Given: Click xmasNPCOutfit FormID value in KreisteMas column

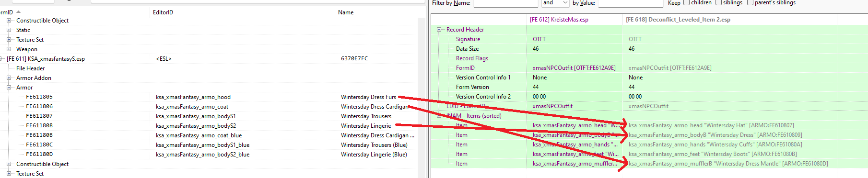Looking at the screenshot, I should click(574, 68).
